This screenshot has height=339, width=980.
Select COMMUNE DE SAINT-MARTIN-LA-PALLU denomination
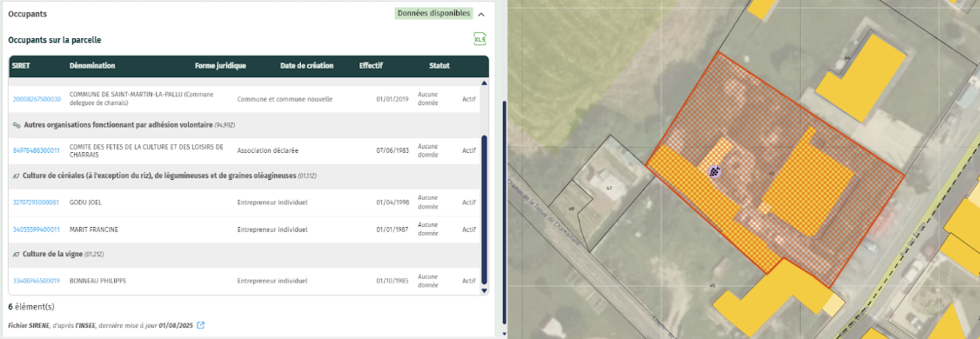pyautogui.click(x=141, y=98)
